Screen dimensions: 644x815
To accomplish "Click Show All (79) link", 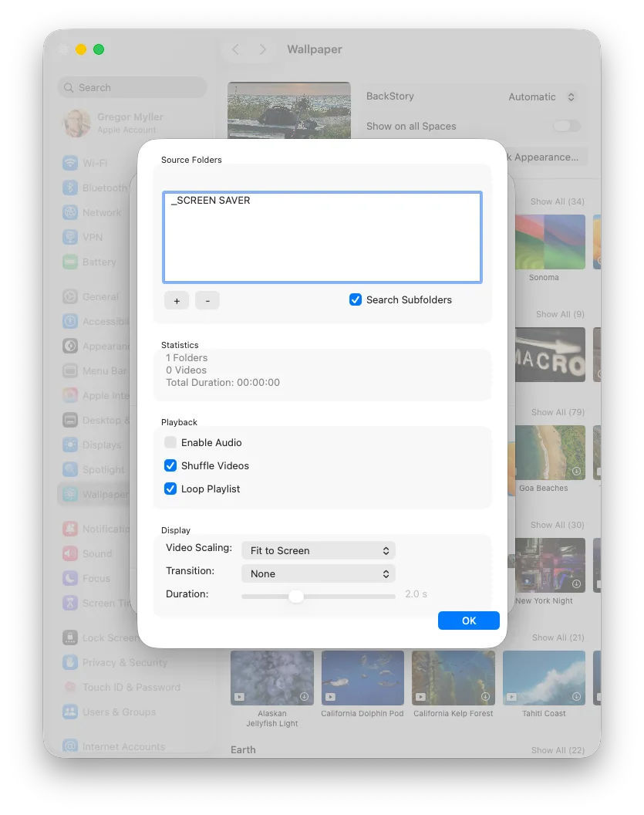I will (x=558, y=412).
